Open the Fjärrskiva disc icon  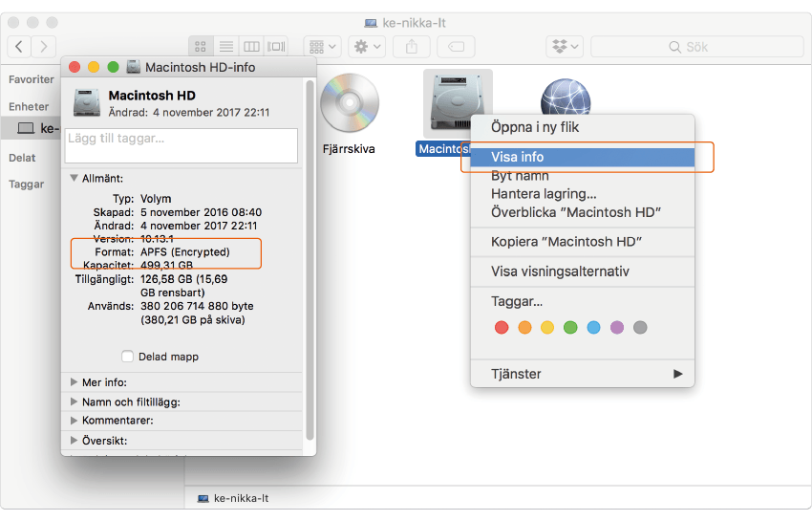[x=349, y=103]
